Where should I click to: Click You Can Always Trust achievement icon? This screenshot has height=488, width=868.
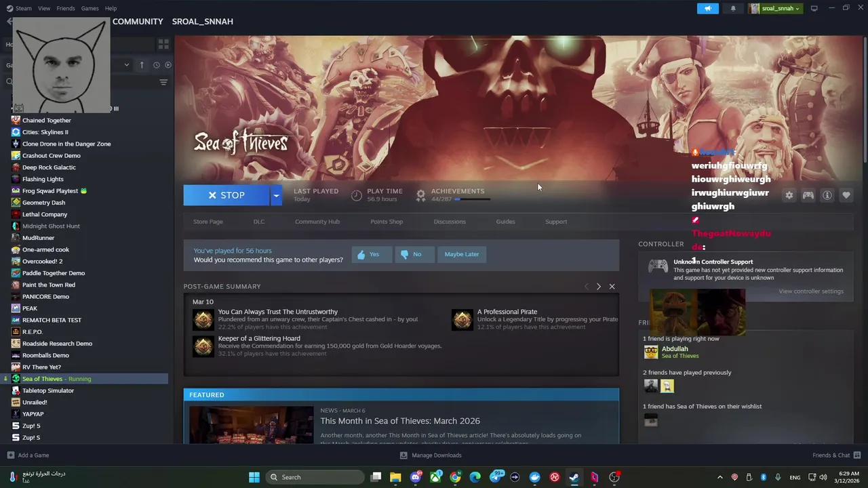point(203,320)
